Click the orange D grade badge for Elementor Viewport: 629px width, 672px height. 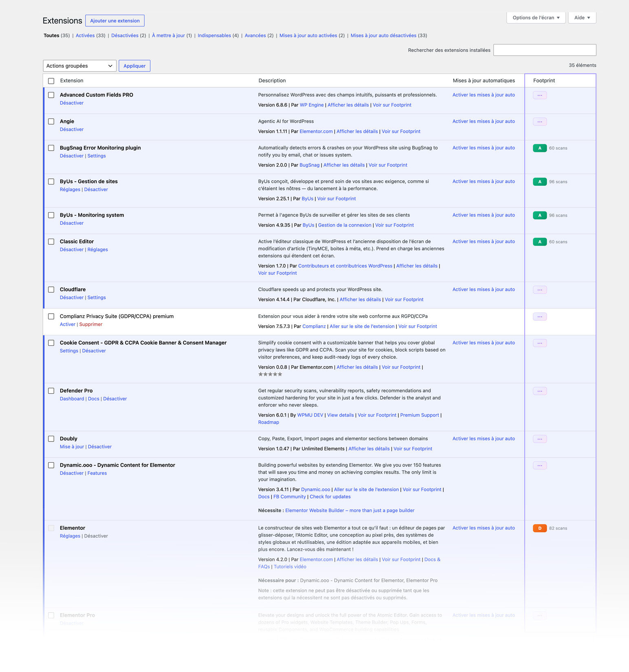tap(540, 528)
